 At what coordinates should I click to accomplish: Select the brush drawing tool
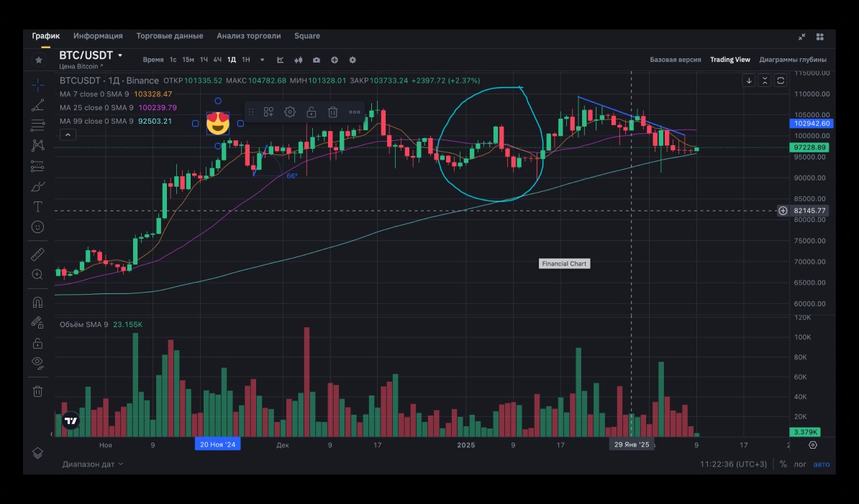(38, 187)
